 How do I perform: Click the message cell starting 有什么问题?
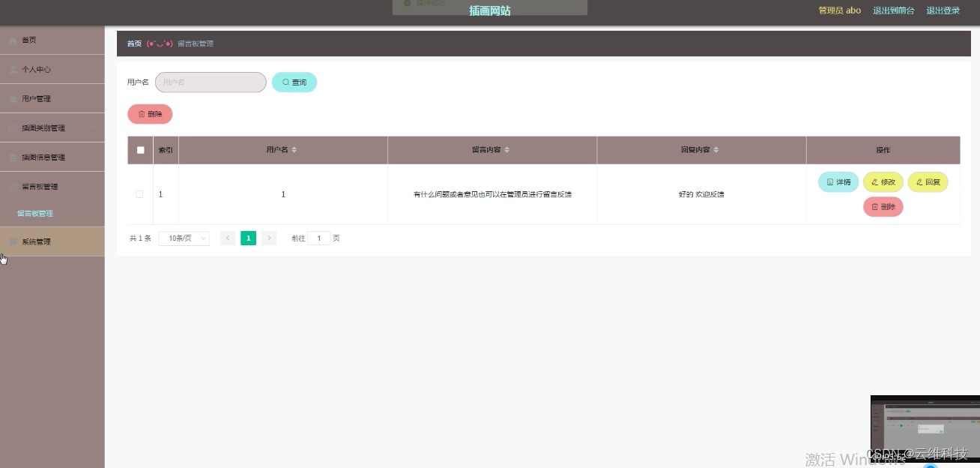(492, 194)
